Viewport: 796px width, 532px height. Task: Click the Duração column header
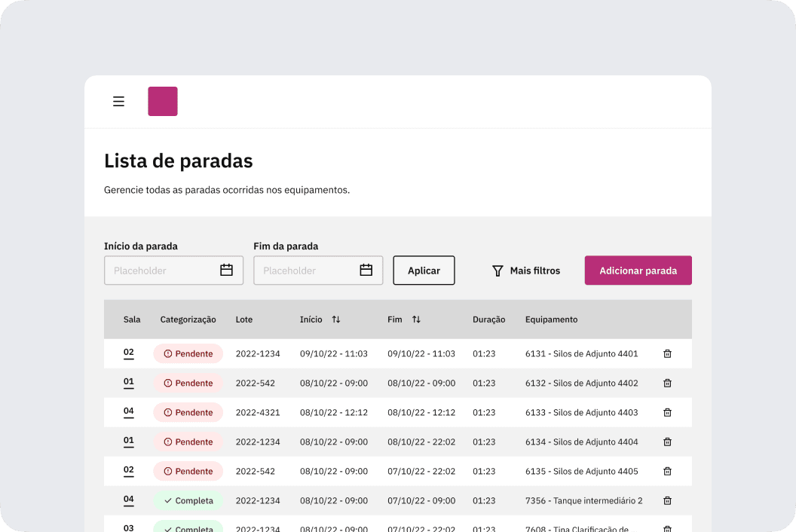[489, 320]
